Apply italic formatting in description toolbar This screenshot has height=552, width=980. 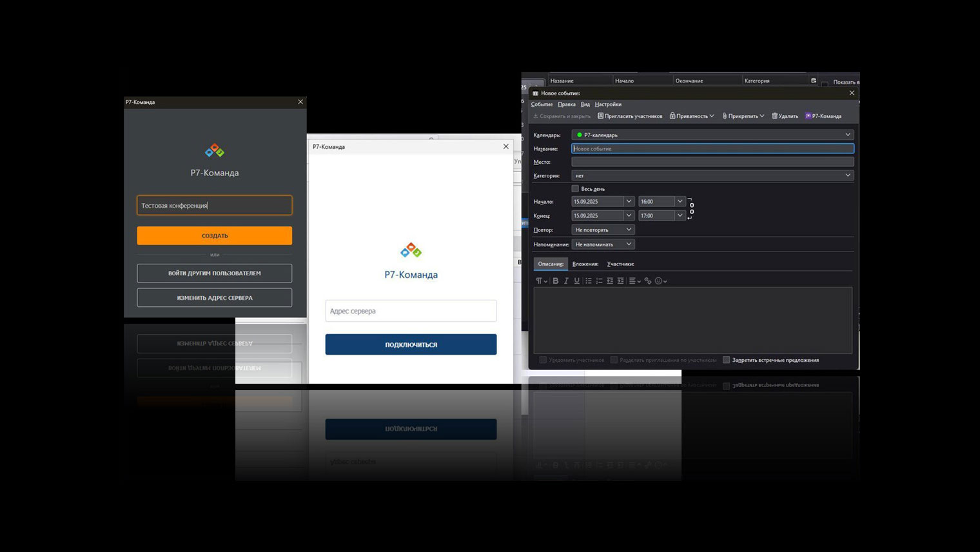(x=566, y=281)
